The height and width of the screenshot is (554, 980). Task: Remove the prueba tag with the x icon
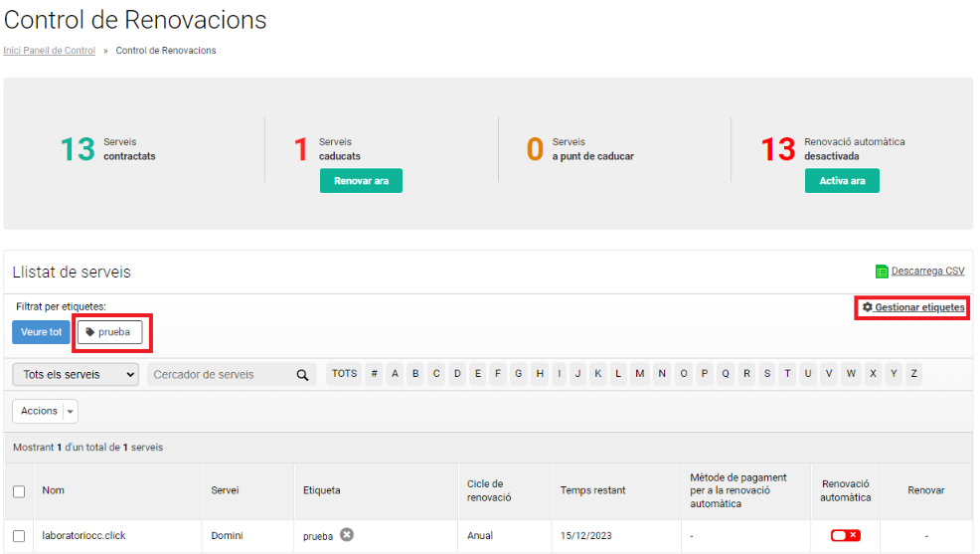click(347, 535)
